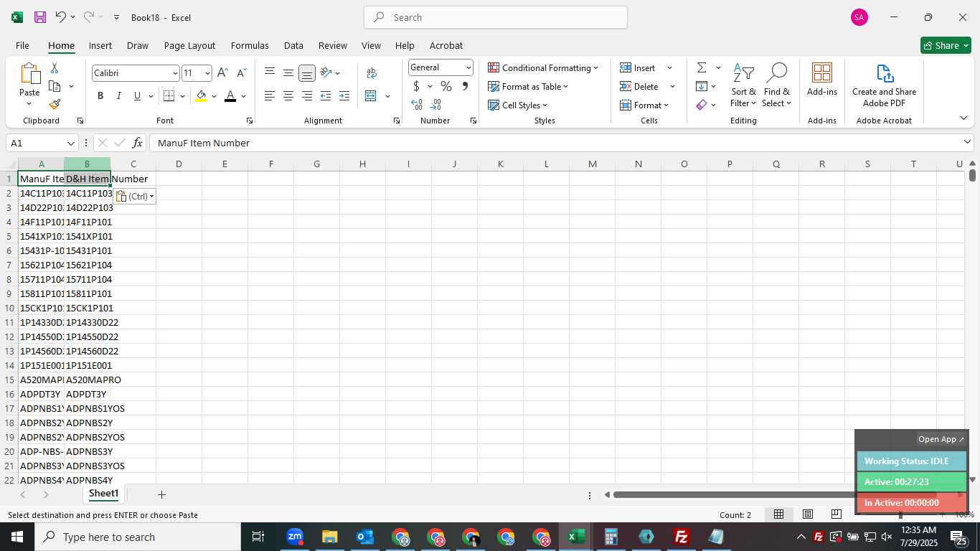
Task: Click the AutoSum sigma icon
Action: 702,68
